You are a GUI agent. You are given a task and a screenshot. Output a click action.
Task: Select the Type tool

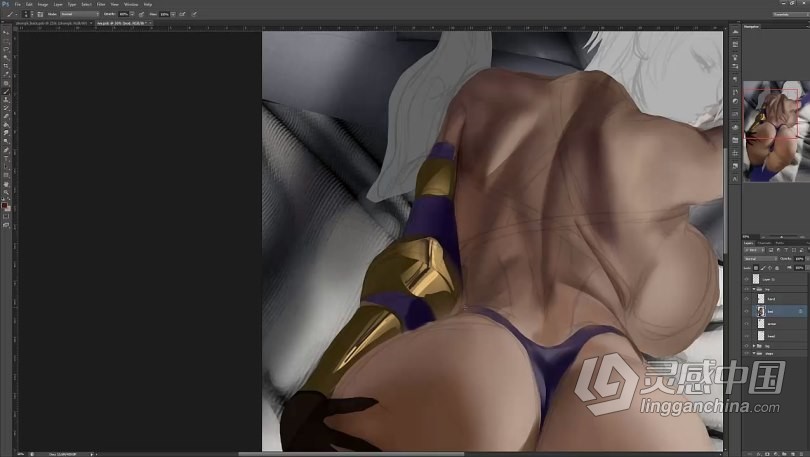pyautogui.click(x=6, y=159)
